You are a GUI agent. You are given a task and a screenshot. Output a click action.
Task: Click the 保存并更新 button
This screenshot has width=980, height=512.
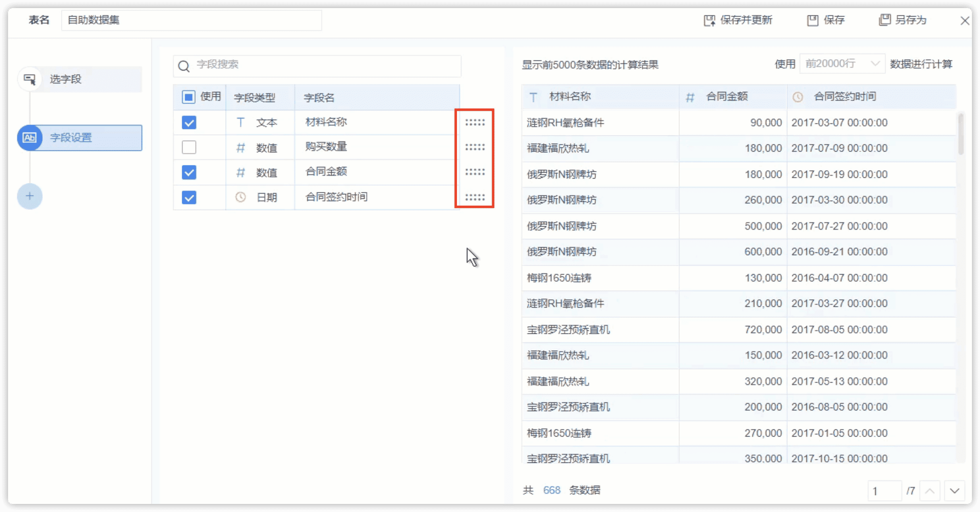point(738,20)
